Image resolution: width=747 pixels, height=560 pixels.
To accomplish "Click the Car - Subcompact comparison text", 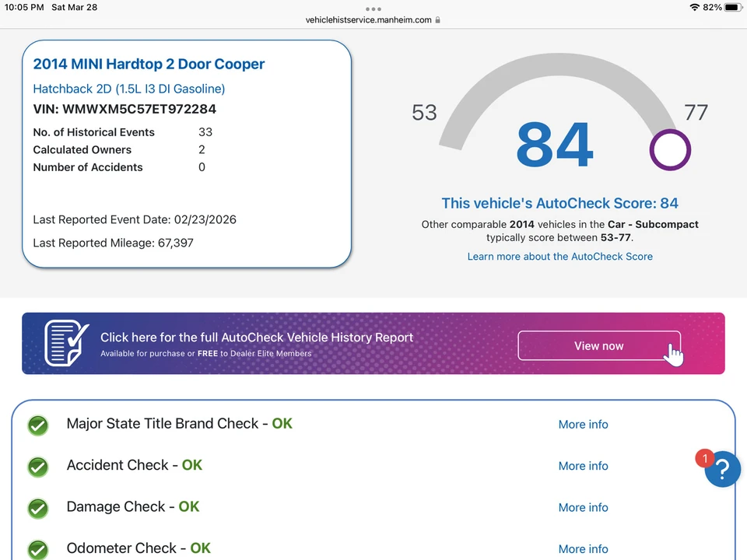I will (x=653, y=224).
